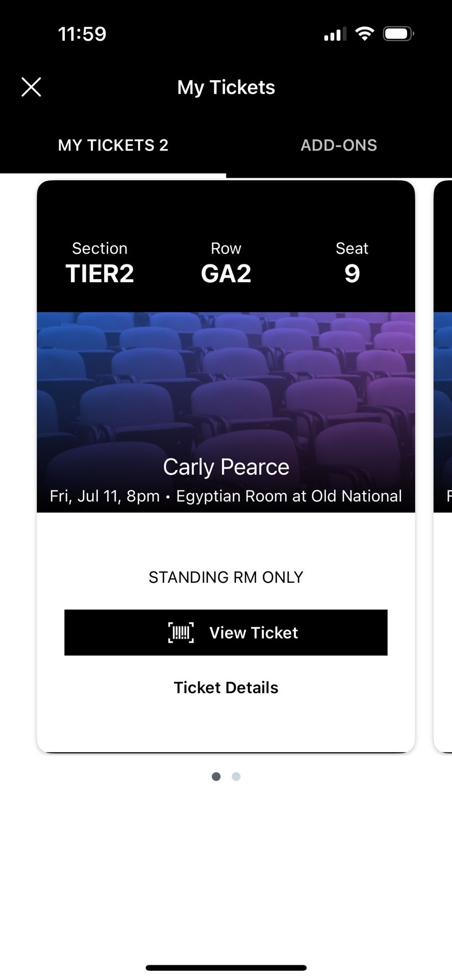Tap the Wi-Fi status icon
The image size is (452, 980).
click(x=365, y=34)
